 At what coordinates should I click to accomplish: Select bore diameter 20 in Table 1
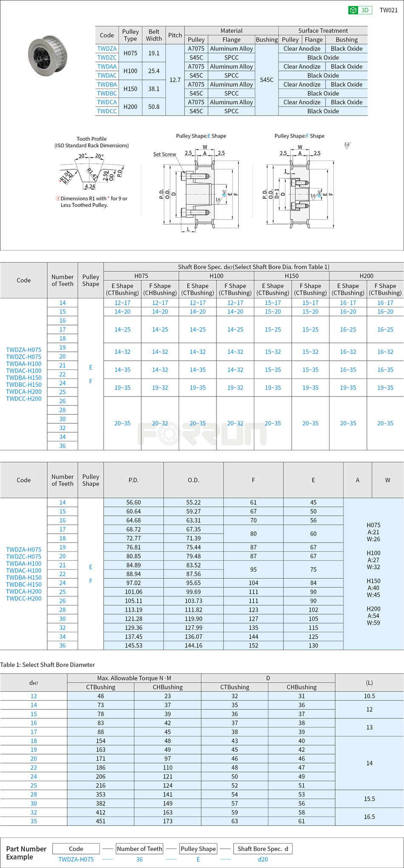point(34,759)
